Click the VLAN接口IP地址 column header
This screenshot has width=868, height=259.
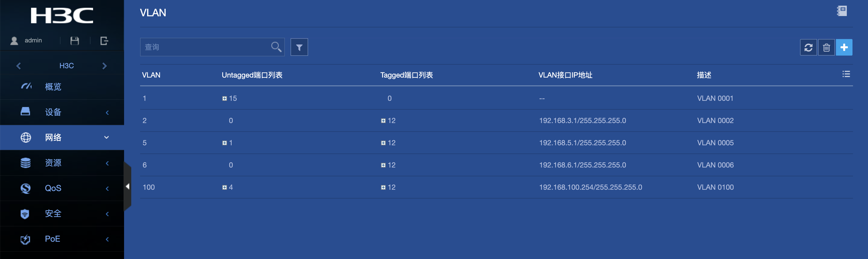(565, 75)
